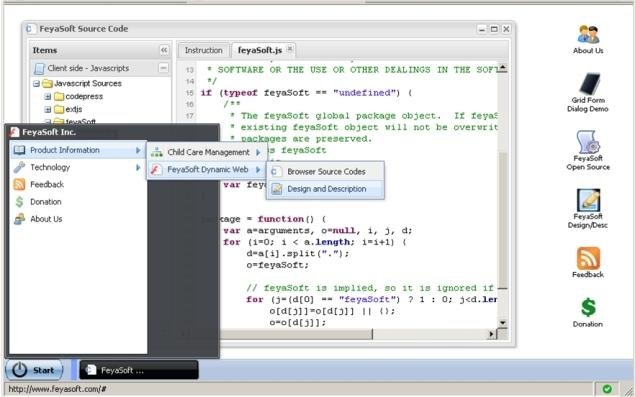This screenshot has width=635, height=397.
Task: Click the red icon beside FeyaSoft Dynamic Web
Action: (156, 169)
